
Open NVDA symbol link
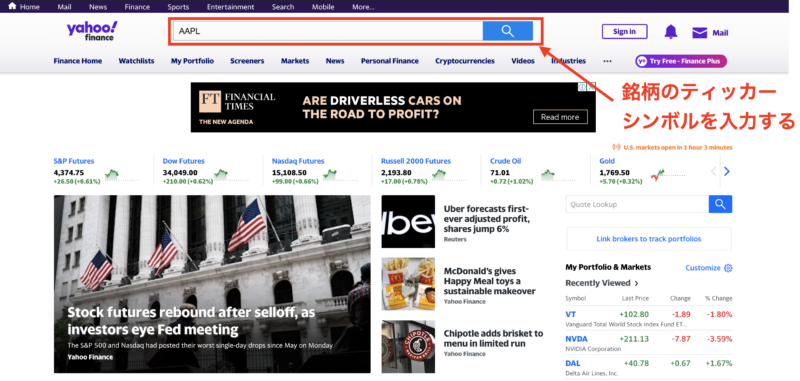[x=577, y=339]
